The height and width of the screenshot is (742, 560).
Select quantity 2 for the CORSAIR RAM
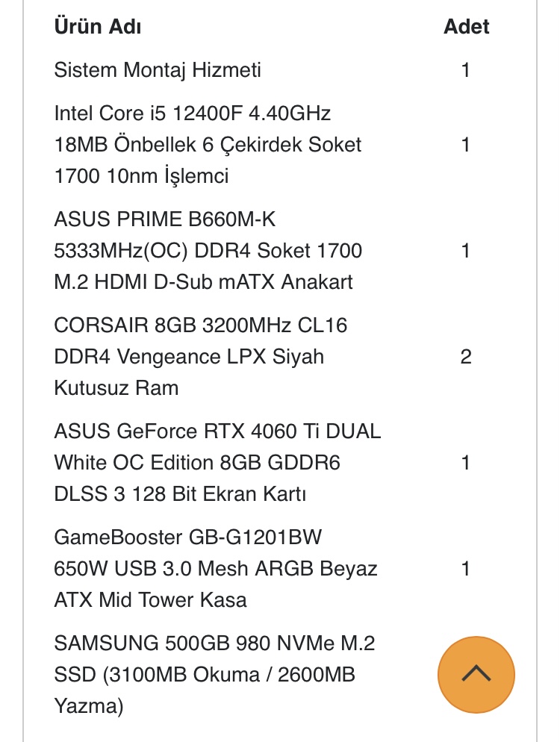click(466, 357)
